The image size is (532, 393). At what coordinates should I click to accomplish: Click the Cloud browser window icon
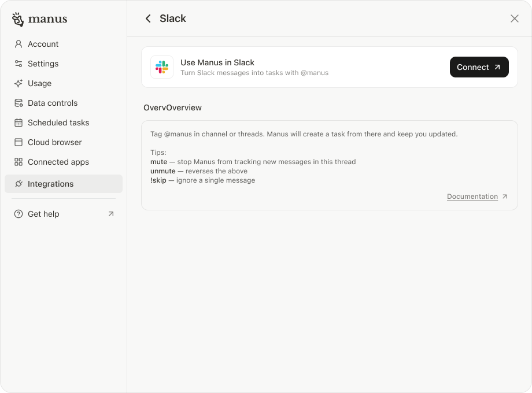(x=19, y=142)
